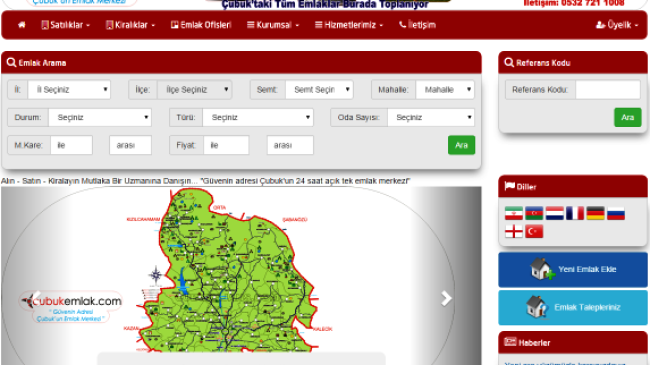Choose the Azerbaijani flag language
Image resolution: width=650 pixels, height=365 pixels.
click(534, 213)
